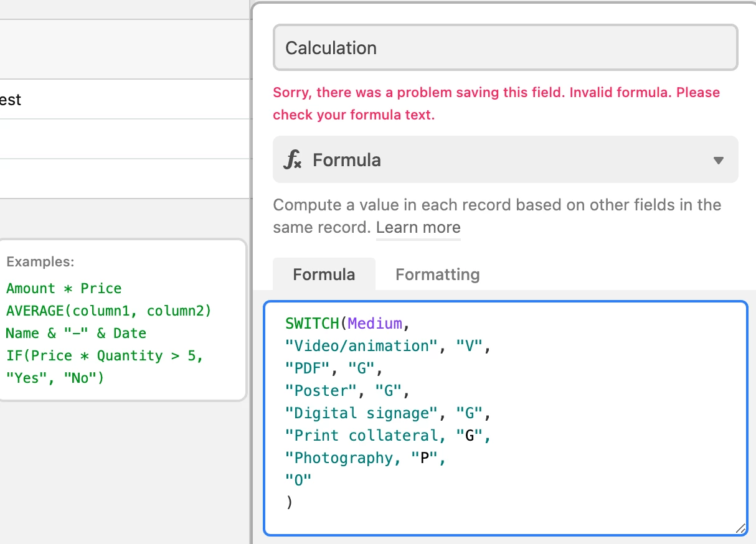Click the purple Medium field reference
Image resolution: width=756 pixels, height=544 pixels.
(376, 324)
